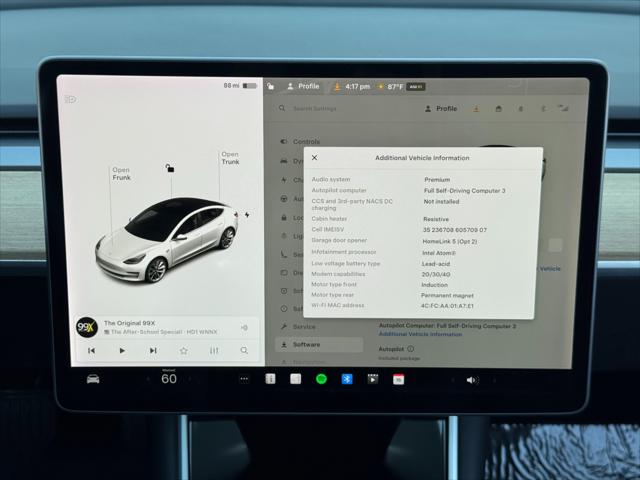Select the Autopilot steering wheel menu item

284,199
